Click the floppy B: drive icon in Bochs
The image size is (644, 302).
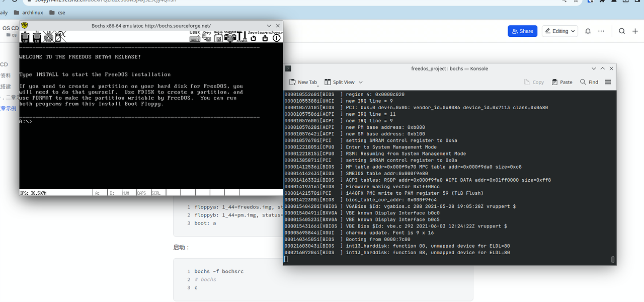pyautogui.click(x=37, y=37)
